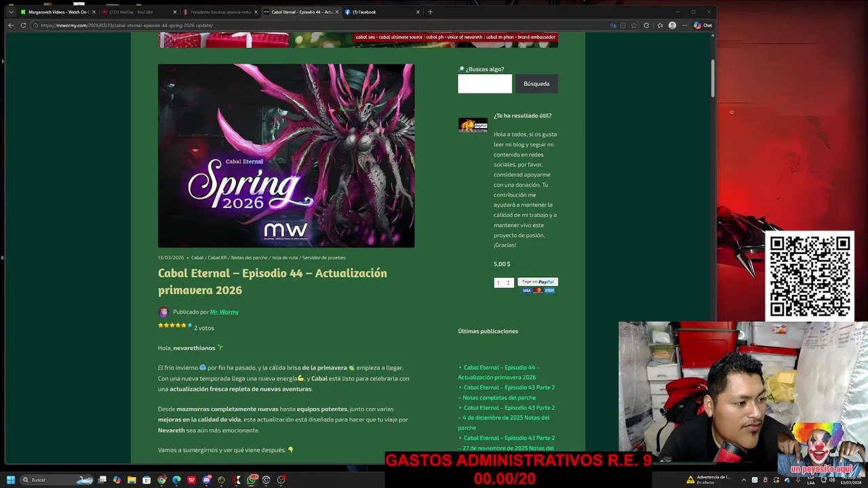Click the Búsqueda button

[536, 83]
